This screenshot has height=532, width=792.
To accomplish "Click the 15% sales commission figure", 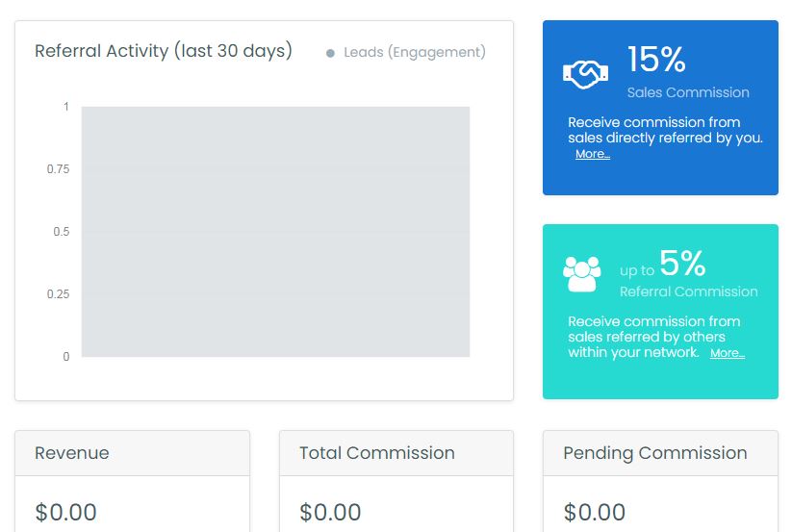I will click(656, 60).
